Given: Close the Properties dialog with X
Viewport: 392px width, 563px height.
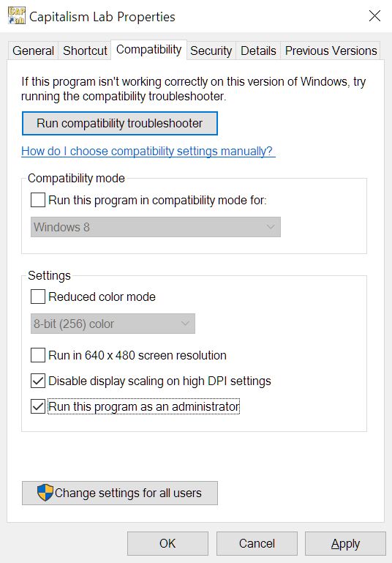Looking at the screenshot, I should 374,16.
